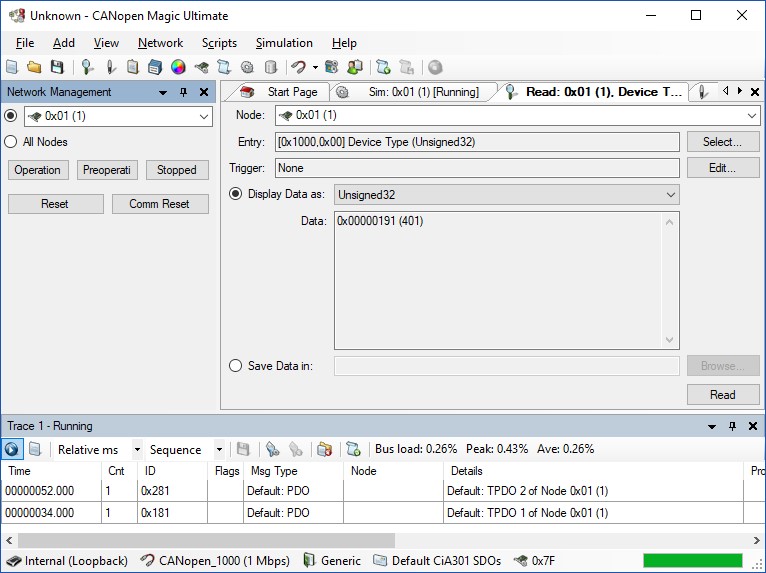Viewport: 766px width, 573px height.
Task: Click CANopen_1000 (1 Mbps) in status bar
Action: point(215,561)
